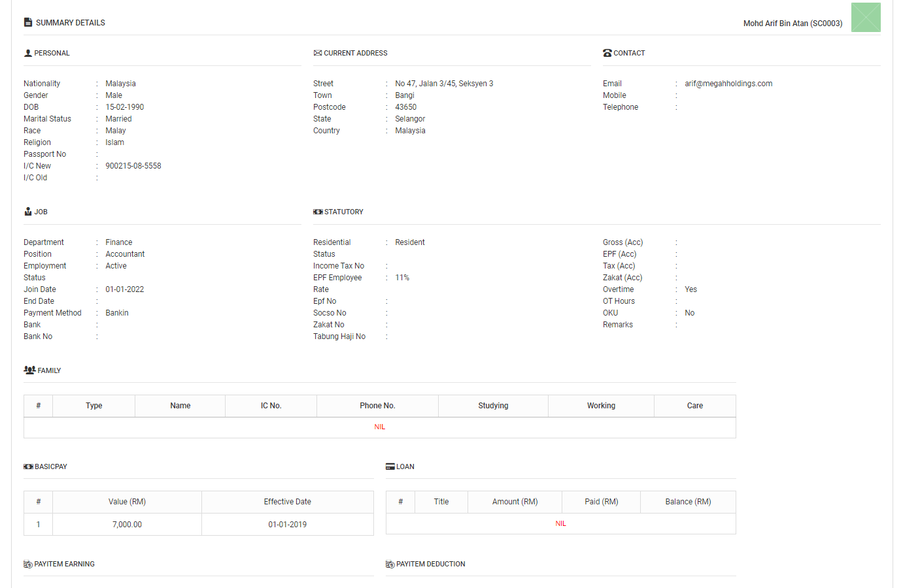Click the basic pay value 7,000.00 cell
The image size is (903, 588).
click(x=126, y=524)
